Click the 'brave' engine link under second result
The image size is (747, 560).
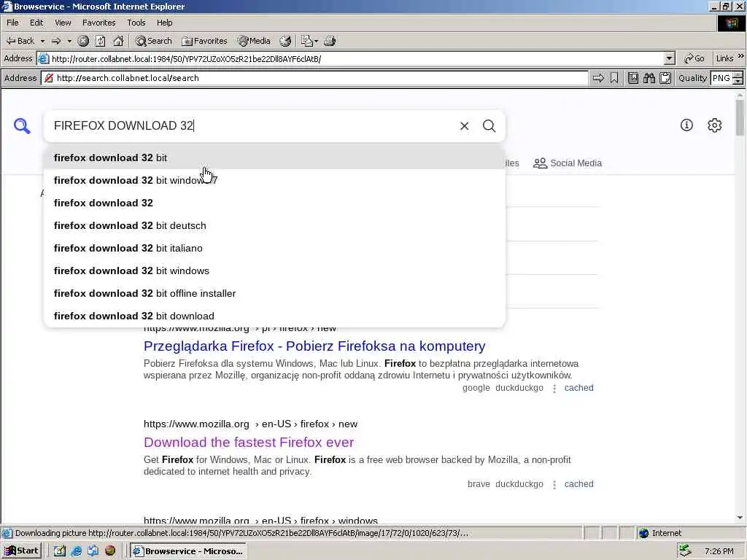(x=479, y=484)
